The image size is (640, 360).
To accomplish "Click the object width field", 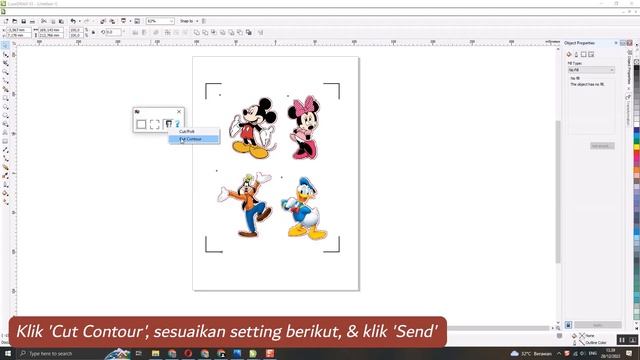I will tap(51, 30).
